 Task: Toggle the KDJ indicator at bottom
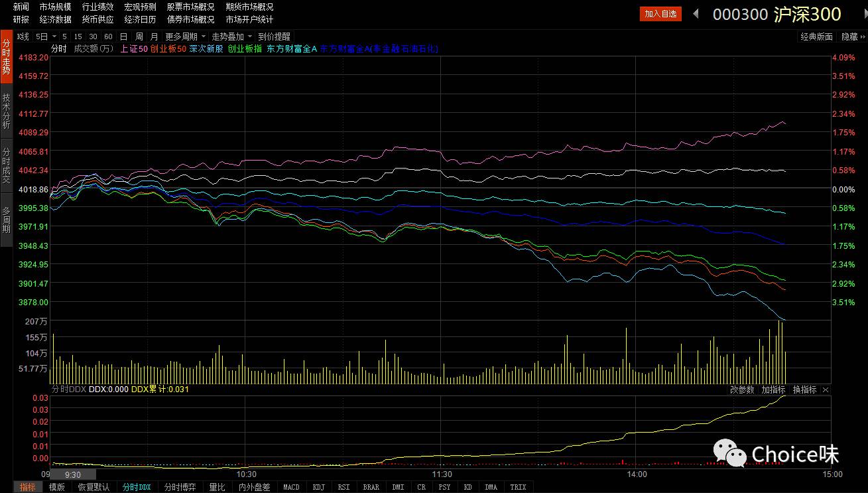click(319, 487)
